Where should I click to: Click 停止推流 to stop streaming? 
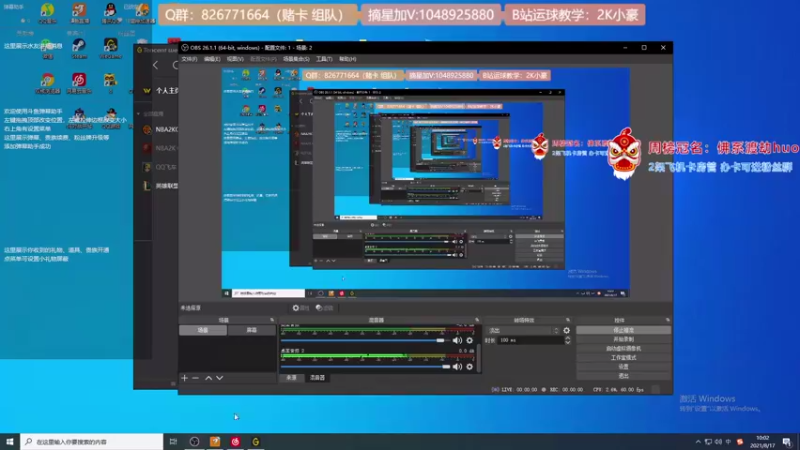[x=623, y=330]
